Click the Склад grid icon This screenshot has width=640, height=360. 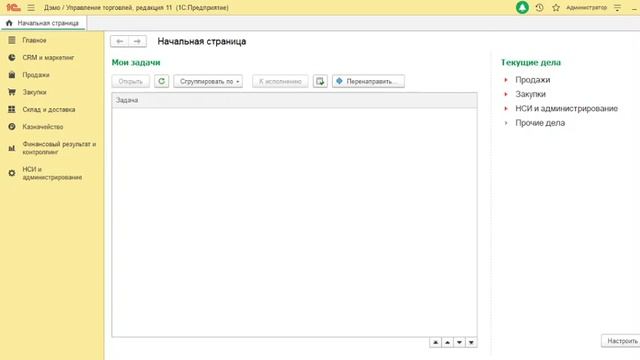(12, 109)
